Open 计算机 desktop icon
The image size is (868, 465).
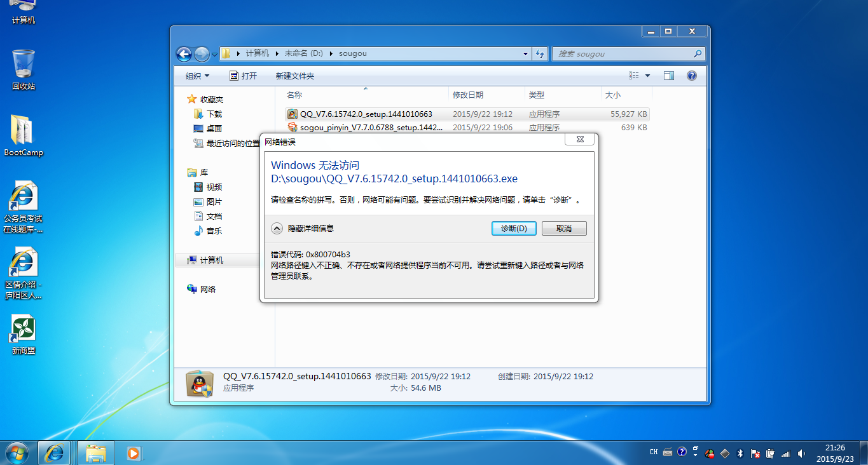pyautogui.click(x=24, y=13)
